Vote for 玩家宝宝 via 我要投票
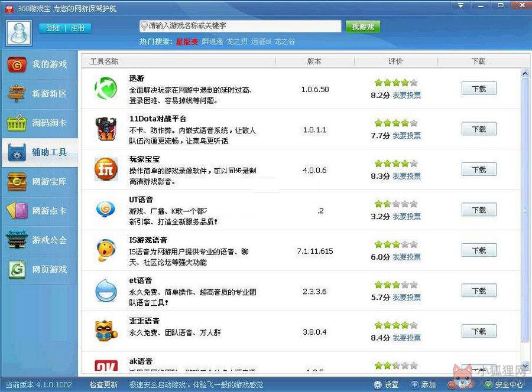 tap(407, 176)
